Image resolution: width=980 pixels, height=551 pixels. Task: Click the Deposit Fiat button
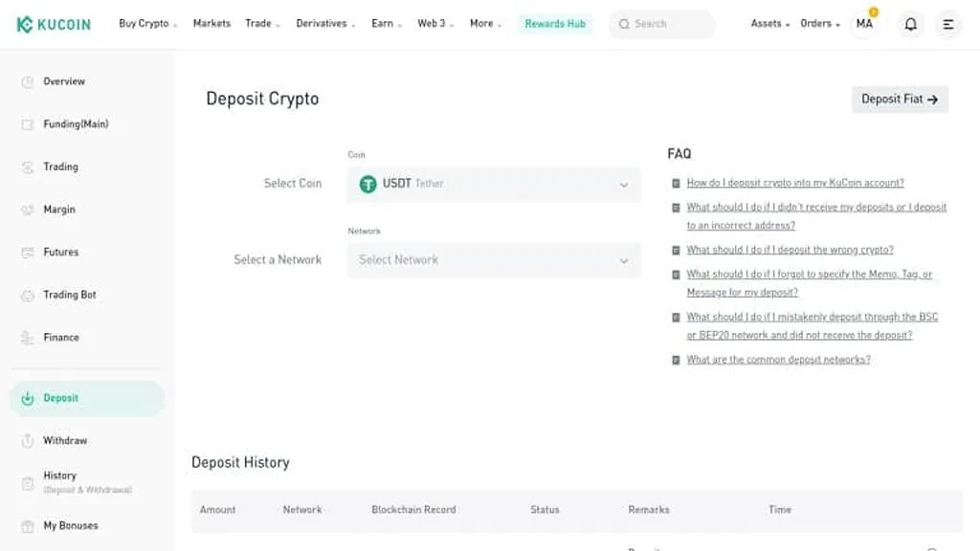click(900, 99)
